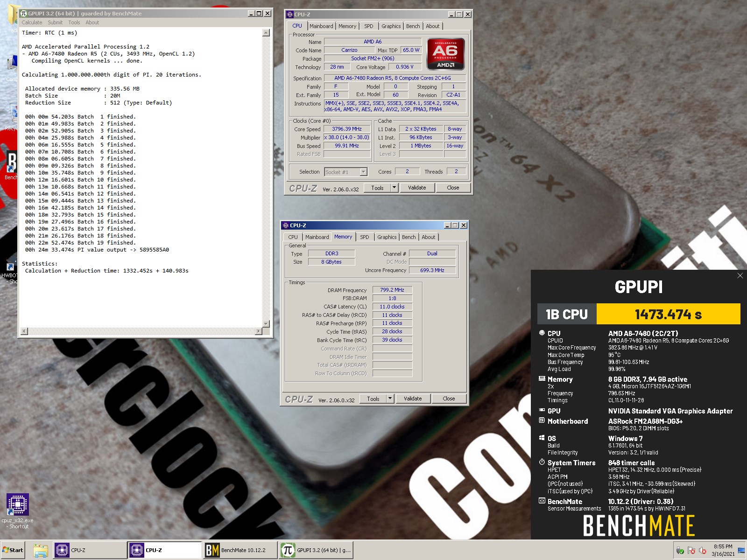Switch to BenchMate 10.12.2 in taskbar
This screenshot has width=747, height=560.
(240, 550)
